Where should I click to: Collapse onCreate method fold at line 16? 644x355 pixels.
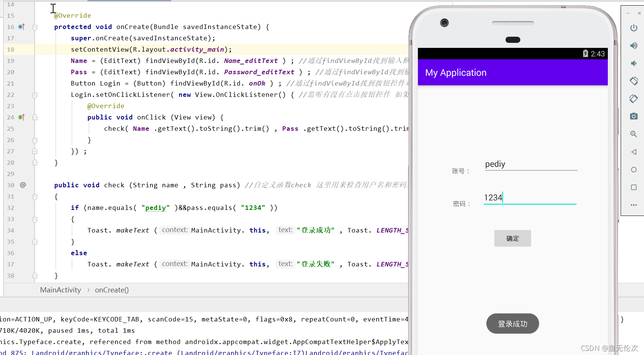[35, 27]
